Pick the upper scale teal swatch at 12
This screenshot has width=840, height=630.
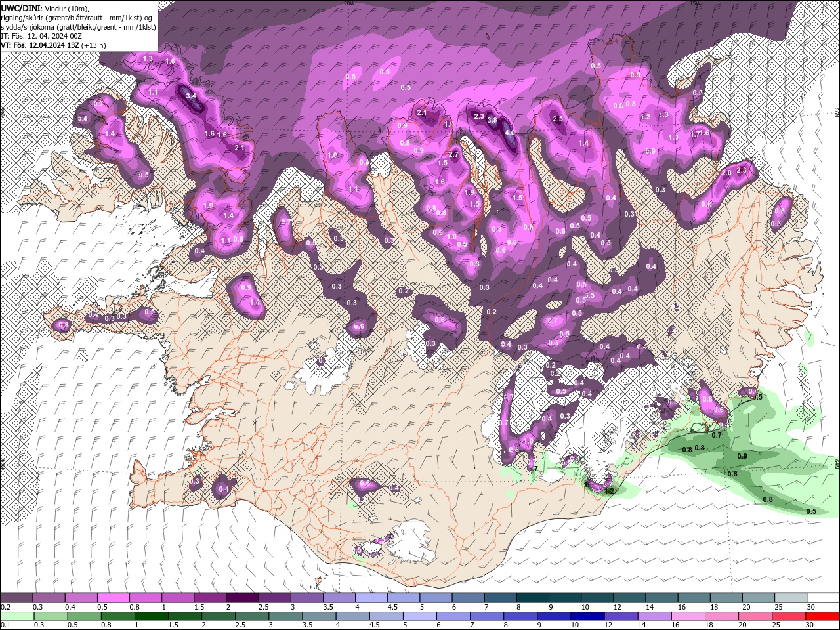coord(629,598)
